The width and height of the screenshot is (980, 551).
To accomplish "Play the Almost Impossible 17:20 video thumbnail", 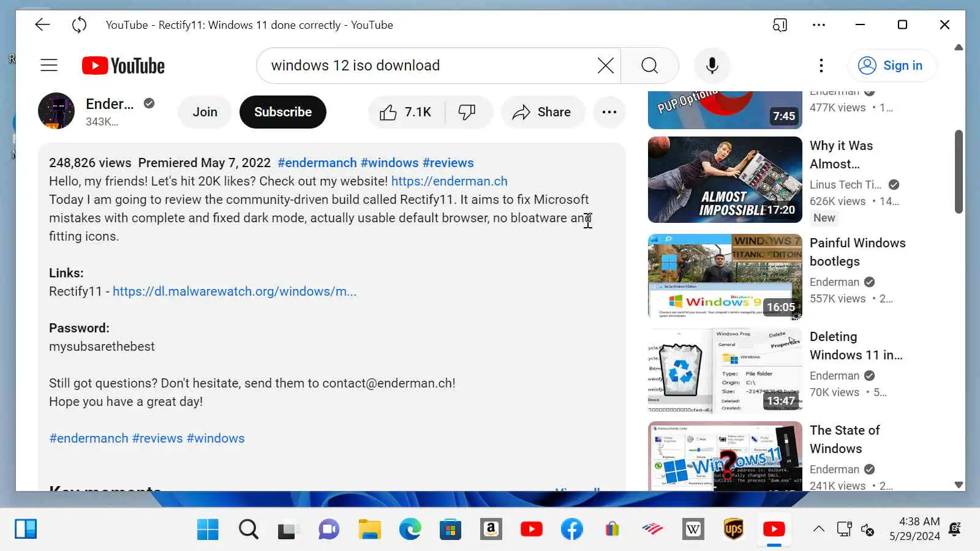I will pyautogui.click(x=725, y=179).
